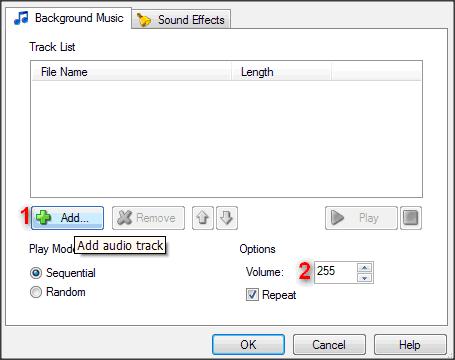Open the Sound Effects tab
The image size is (455, 360).
[181, 20]
